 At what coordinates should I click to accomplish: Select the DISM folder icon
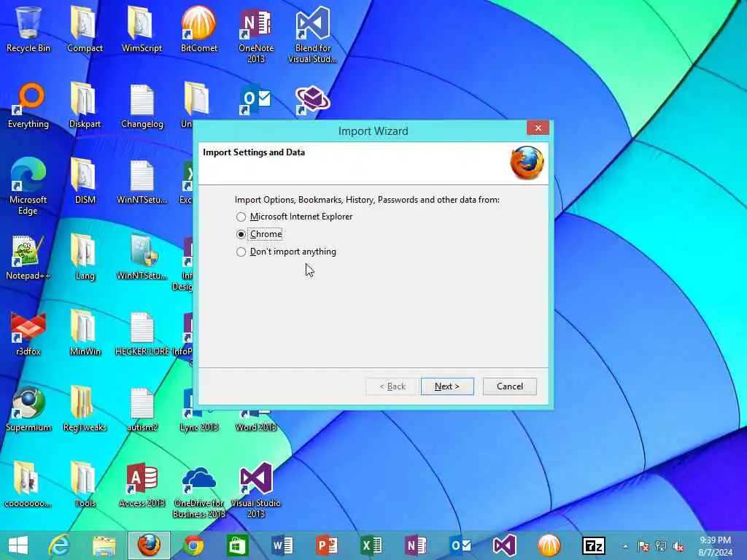[85, 182]
